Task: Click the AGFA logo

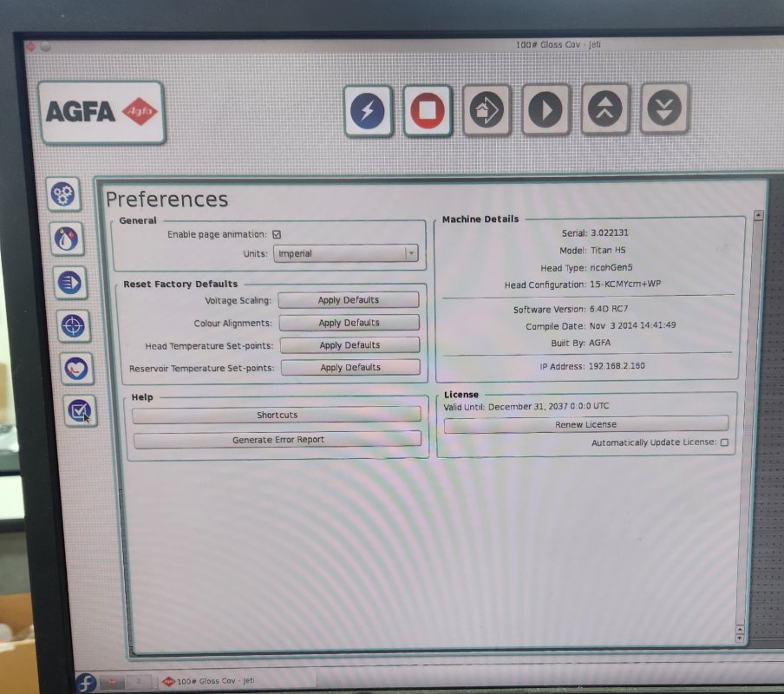Action: point(101,112)
